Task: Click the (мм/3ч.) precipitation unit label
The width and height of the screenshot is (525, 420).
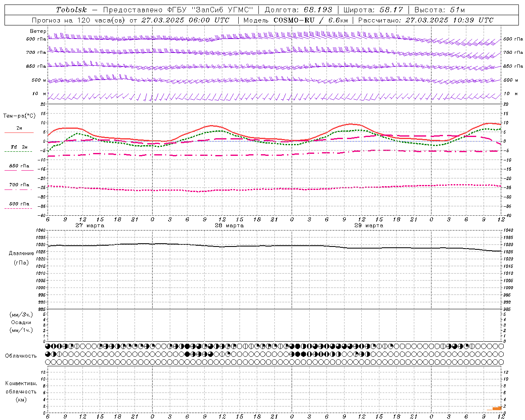Action: click(21, 315)
